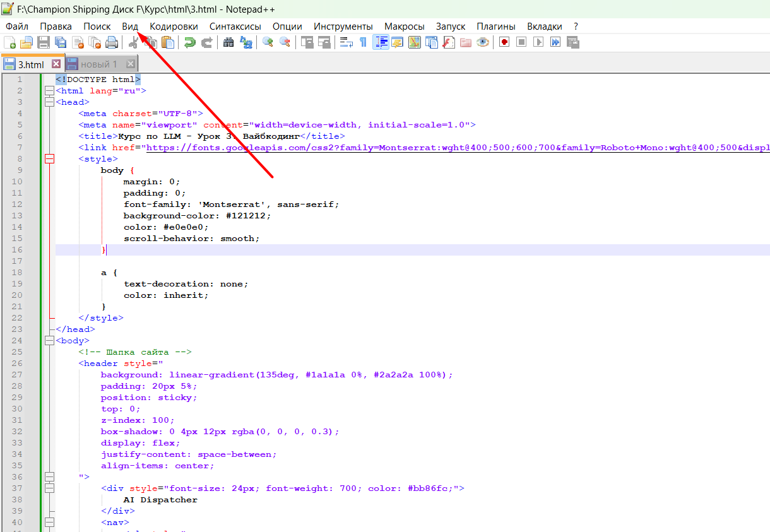Click the stop macro recording icon

(521, 42)
